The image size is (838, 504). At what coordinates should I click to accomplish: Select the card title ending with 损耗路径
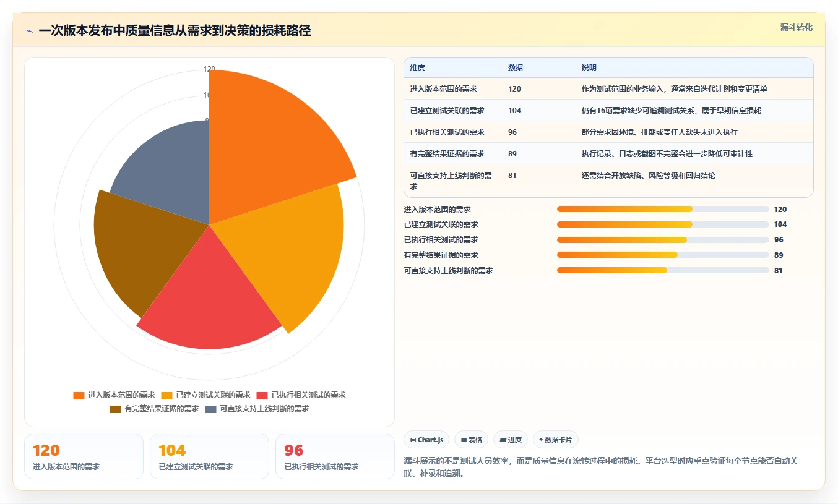[175, 31]
